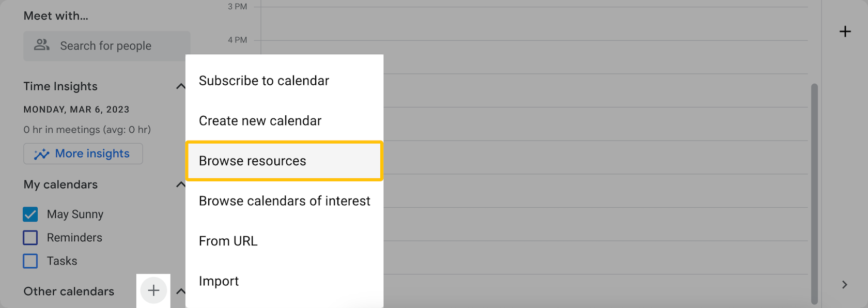Enable the Reminders calendar
Image resolution: width=868 pixels, height=308 pixels.
pyautogui.click(x=30, y=237)
